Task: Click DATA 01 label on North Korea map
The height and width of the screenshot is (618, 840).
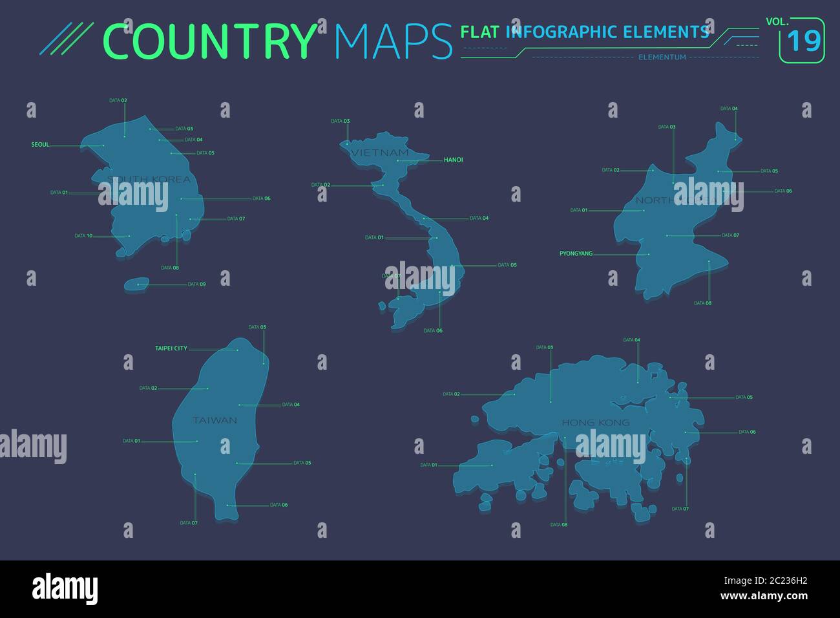Action: (580, 210)
